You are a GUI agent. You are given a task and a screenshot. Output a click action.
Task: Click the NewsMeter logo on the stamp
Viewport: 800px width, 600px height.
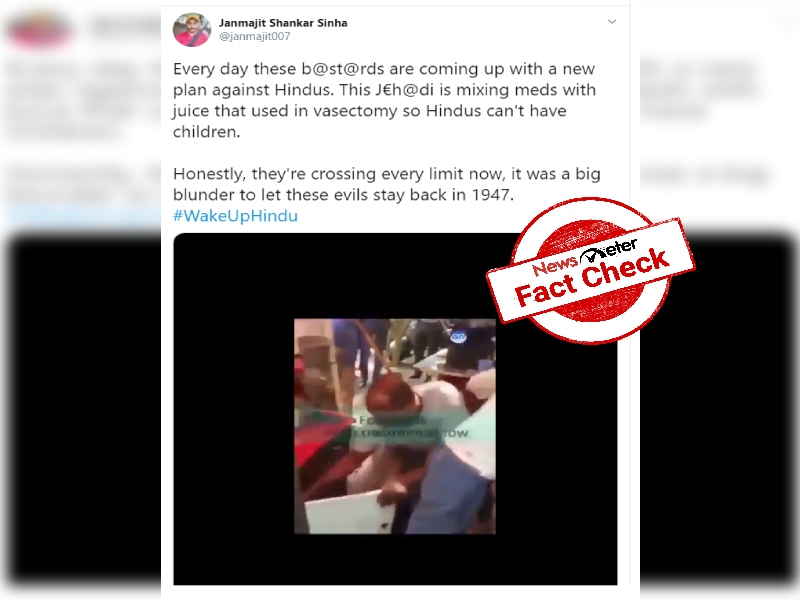585,258
